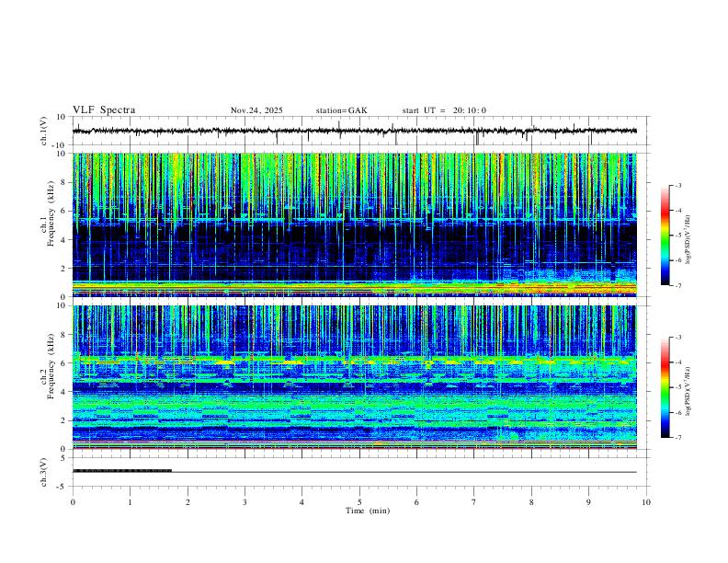Viewport: 728px width, 563px height.
Task: Click the '-5' value on upper colorbar
Action: (677, 236)
